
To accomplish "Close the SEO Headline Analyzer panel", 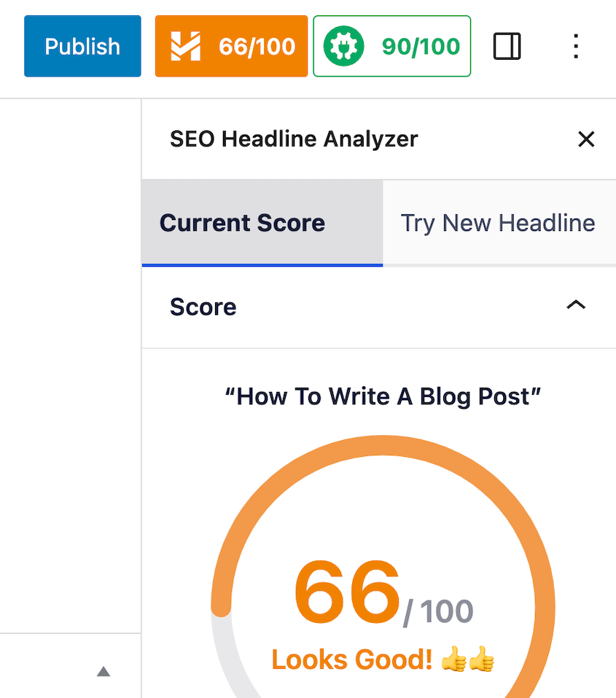I will coord(587,139).
